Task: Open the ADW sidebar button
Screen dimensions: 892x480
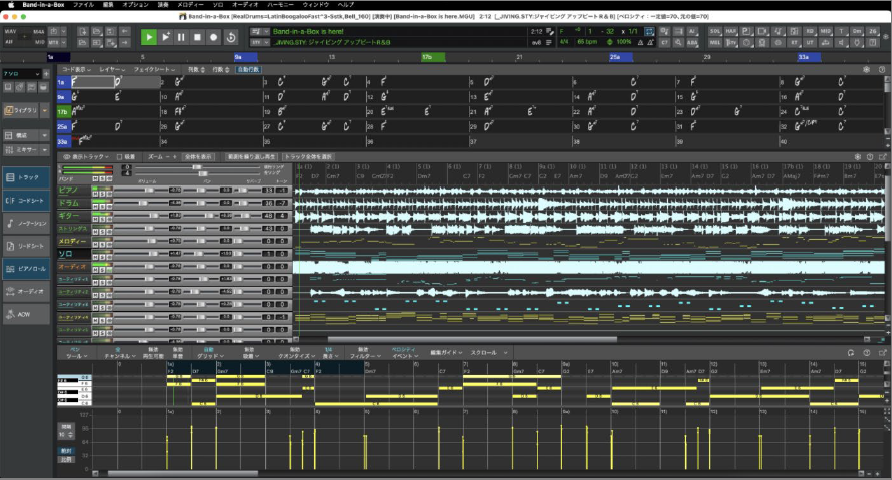Action: tap(26, 315)
